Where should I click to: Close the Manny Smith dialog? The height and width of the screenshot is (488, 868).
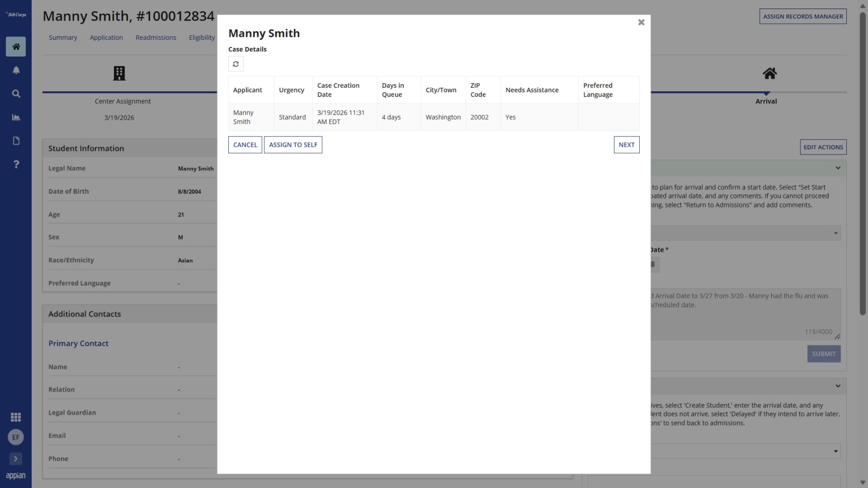tap(641, 22)
